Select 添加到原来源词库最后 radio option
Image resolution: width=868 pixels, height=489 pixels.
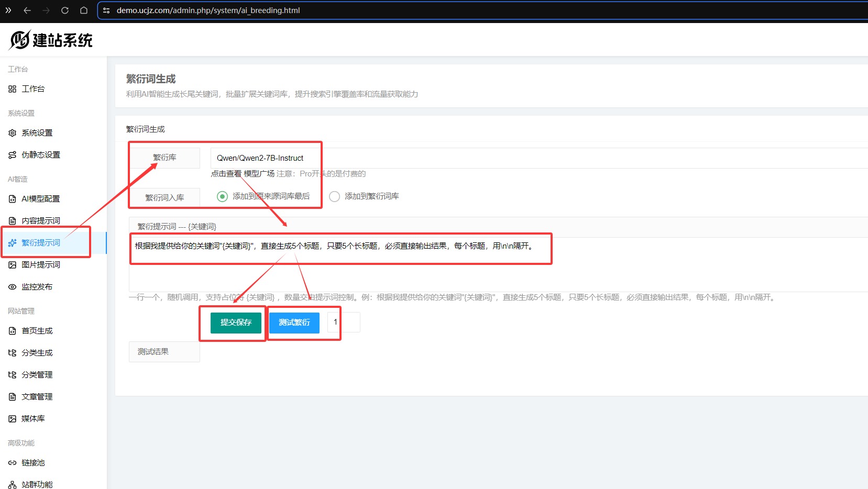click(223, 196)
